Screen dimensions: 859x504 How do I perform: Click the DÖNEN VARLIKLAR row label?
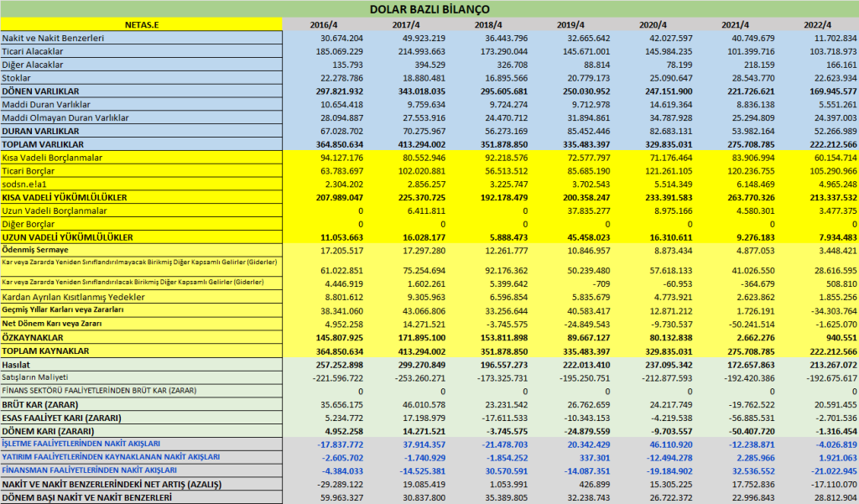coord(40,91)
